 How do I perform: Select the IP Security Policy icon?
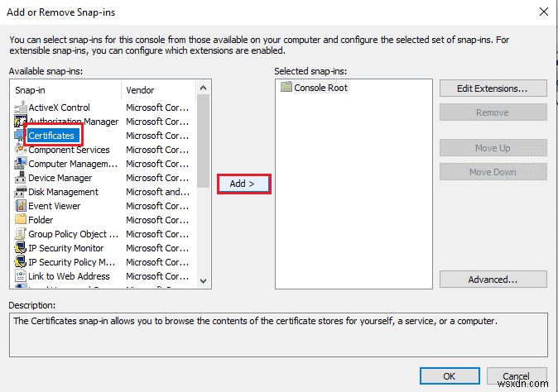(x=21, y=262)
